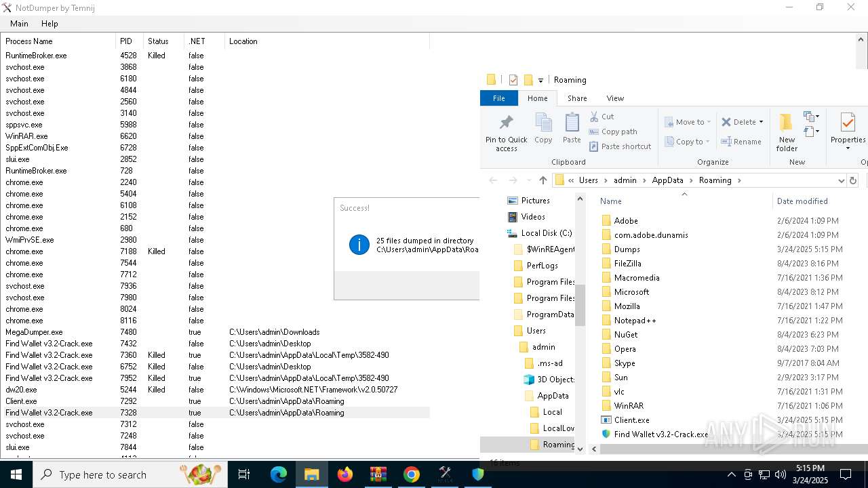Open the New item dropdown
This screenshot has height=488, width=868.
[x=812, y=117]
